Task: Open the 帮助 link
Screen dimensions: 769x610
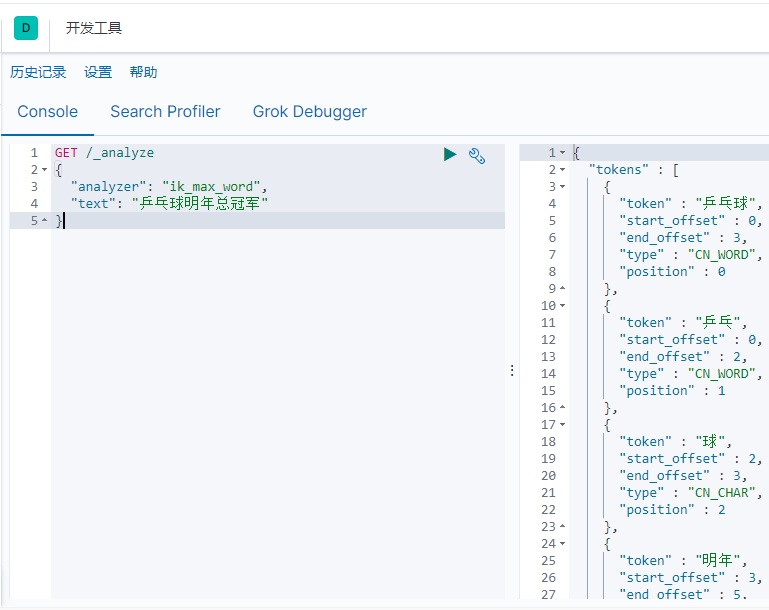Action: (143, 72)
